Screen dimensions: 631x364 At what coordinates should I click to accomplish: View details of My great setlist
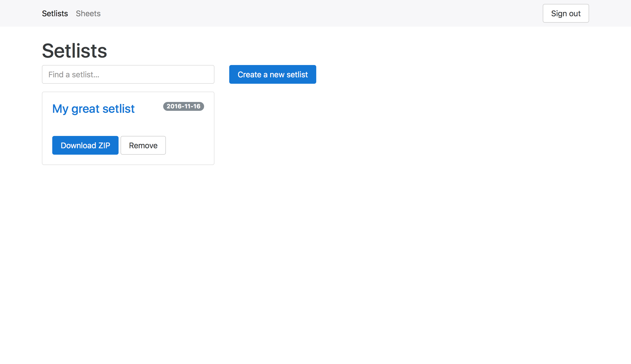pyautogui.click(x=93, y=109)
